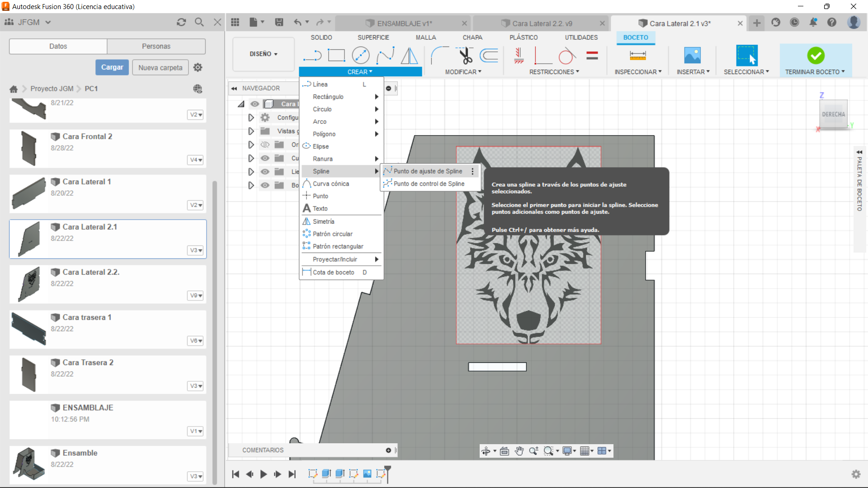Show the hidden Origin folder eye
The height and width of the screenshot is (488, 868).
point(265,145)
